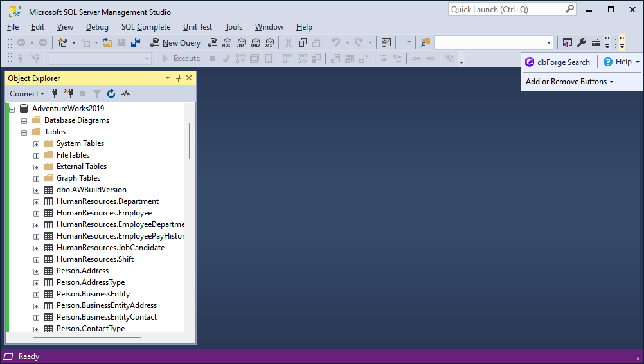
Task: Expand the Database Diagrams folder
Action: point(24,121)
